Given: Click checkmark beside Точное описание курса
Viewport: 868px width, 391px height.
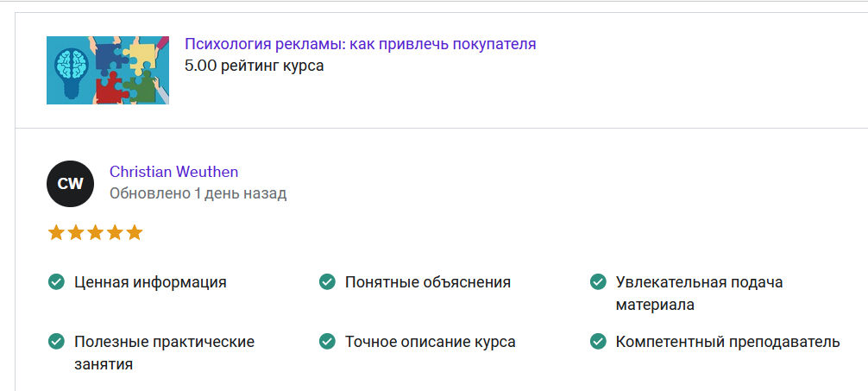Looking at the screenshot, I should tap(327, 341).
